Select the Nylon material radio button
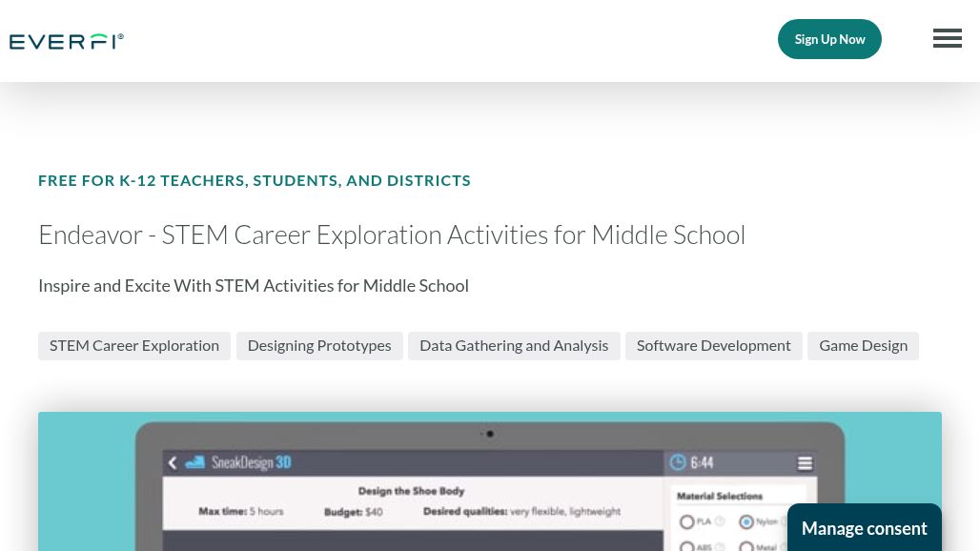This screenshot has width=980, height=551. [x=746, y=521]
